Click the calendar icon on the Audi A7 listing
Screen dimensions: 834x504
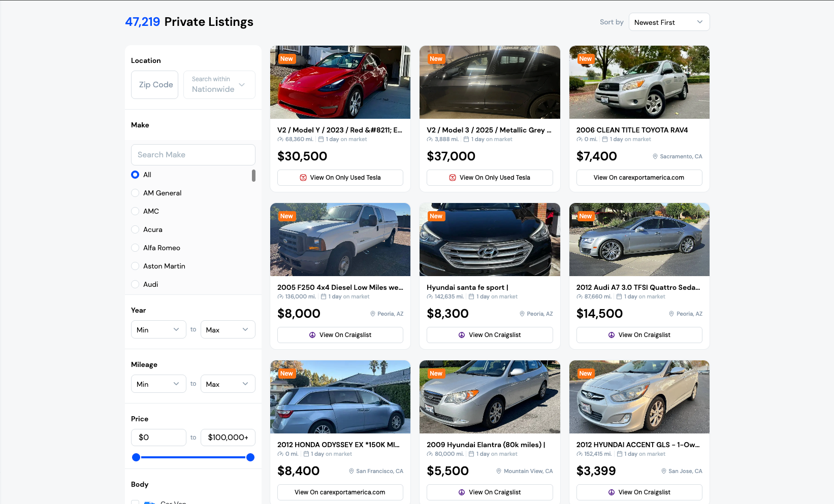(x=619, y=296)
